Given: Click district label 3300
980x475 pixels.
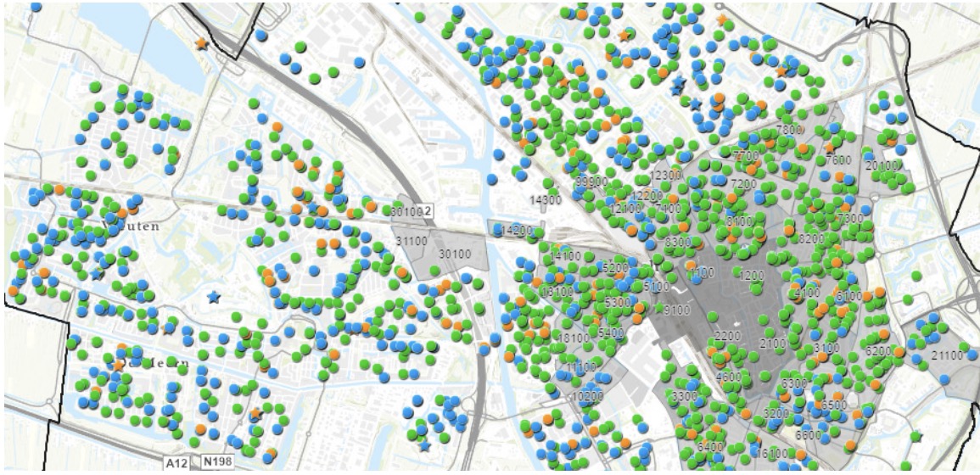Looking at the screenshot, I should pos(685,396).
